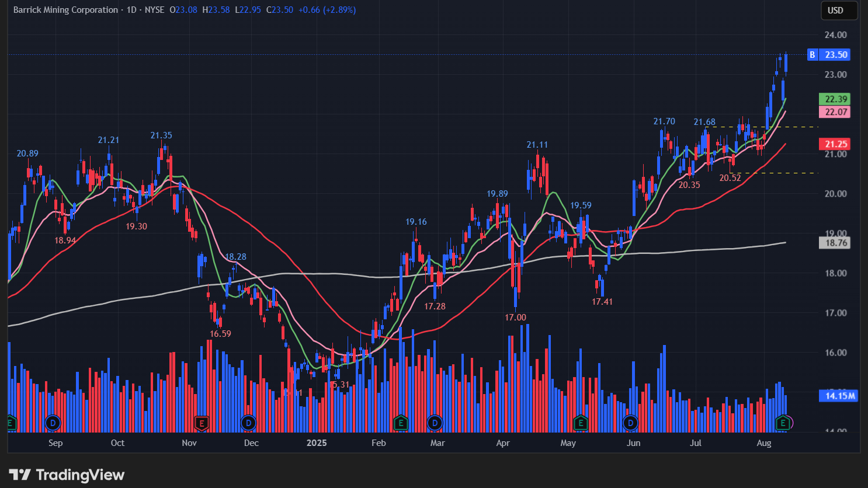Click the May label on time axis

click(x=568, y=443)
